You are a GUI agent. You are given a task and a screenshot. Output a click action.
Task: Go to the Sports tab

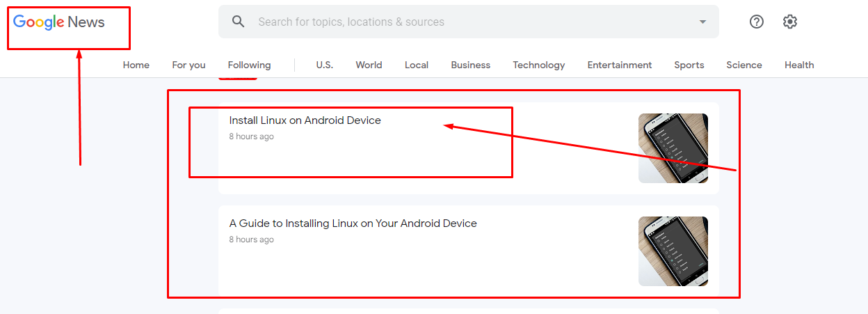point(689,65)
